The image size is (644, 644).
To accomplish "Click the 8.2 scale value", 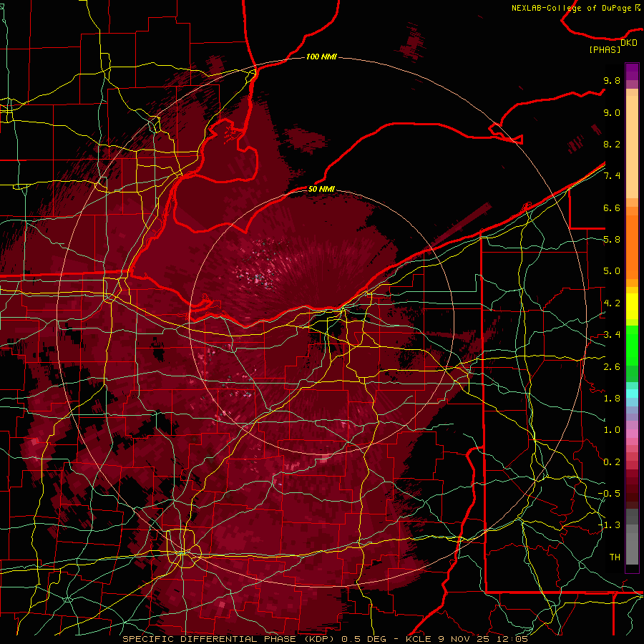I will (x=612, y=144).
